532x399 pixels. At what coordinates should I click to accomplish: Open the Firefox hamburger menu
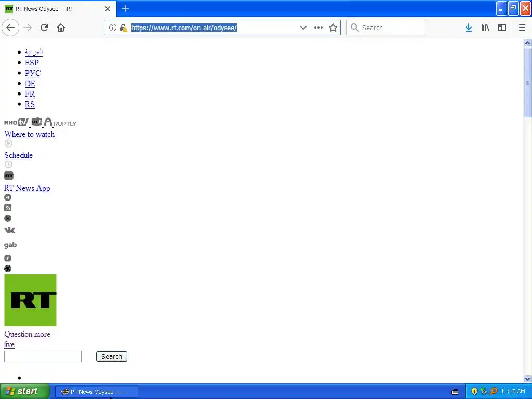pyautogui.click(x=522, y=28)
